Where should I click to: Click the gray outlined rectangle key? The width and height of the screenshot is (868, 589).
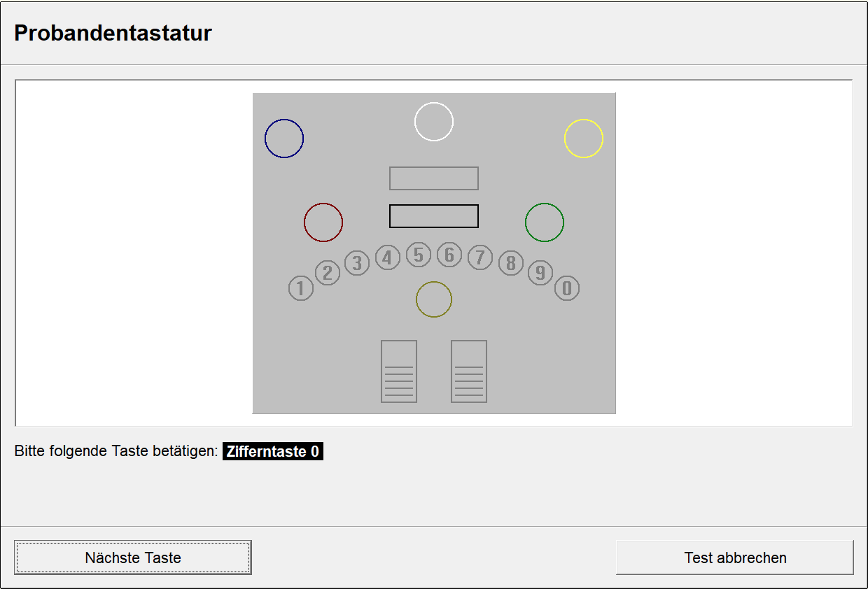point(434,178)
